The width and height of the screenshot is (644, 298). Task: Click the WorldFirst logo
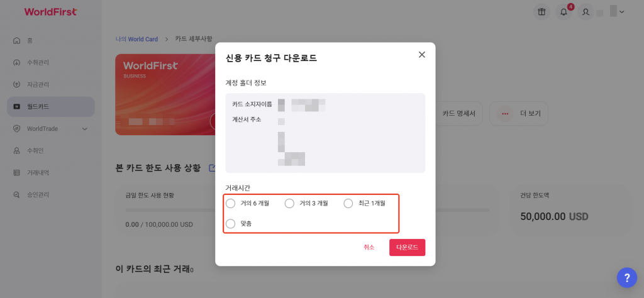coord(50,12)
